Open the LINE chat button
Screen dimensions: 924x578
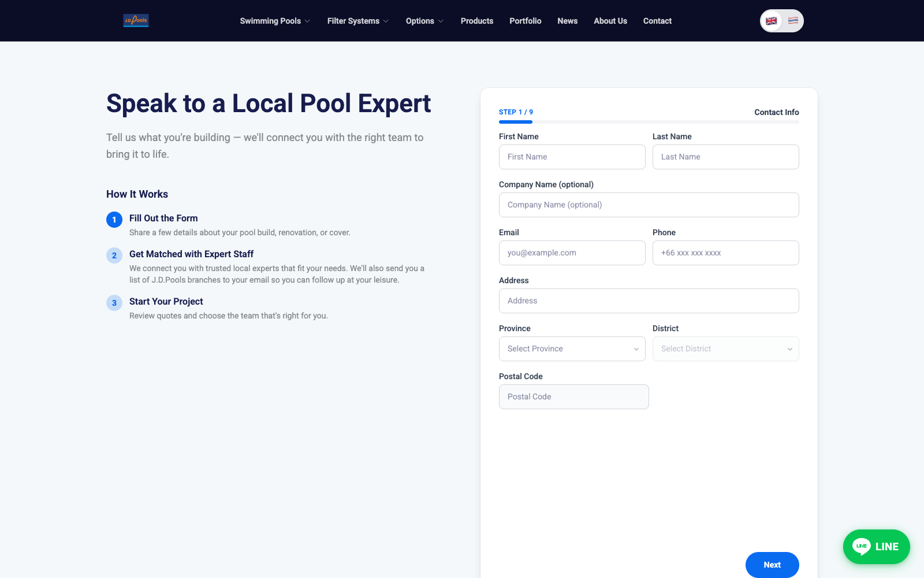(x=876, y=547)
